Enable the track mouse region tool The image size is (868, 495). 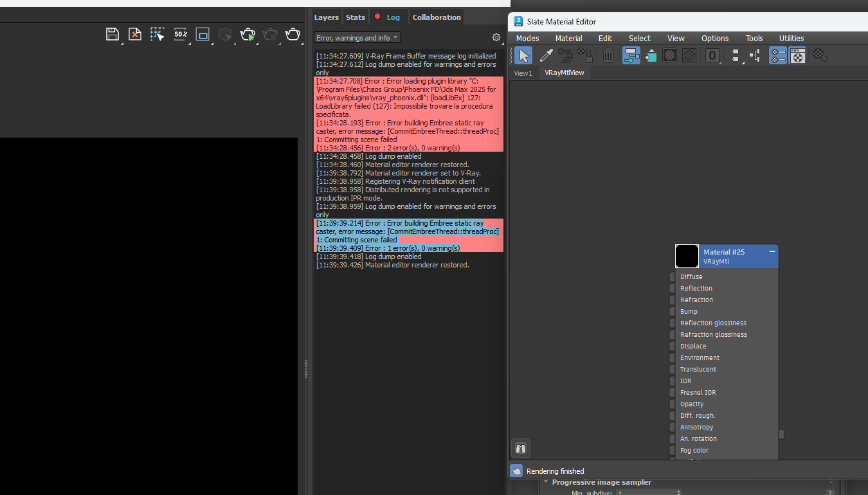158,34
